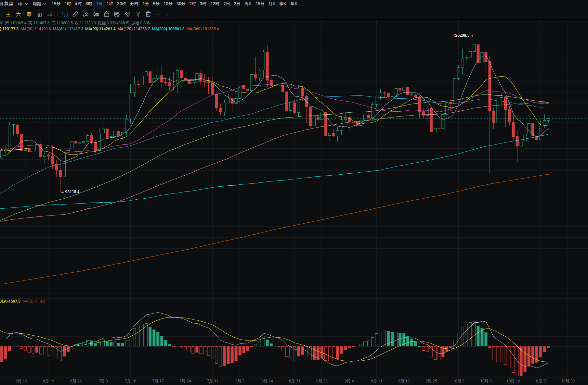Click the funnel filter icon
Screen dimensions: 588x385
[138, 14]
